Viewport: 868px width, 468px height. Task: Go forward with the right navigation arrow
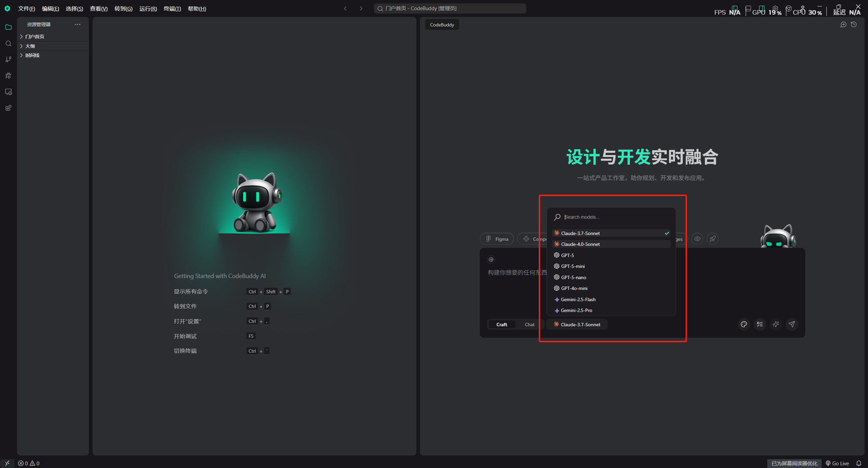pos(361,8)
